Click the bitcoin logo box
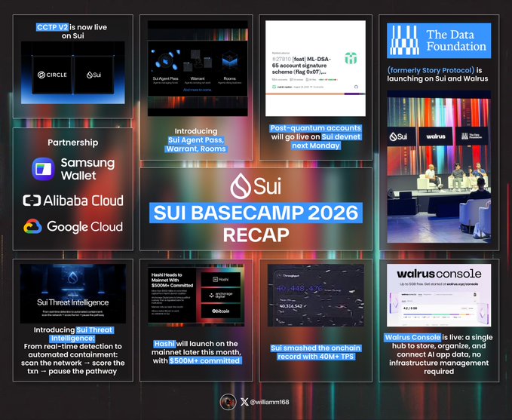Viewport: 512px width, 420px height. point(221,311)
